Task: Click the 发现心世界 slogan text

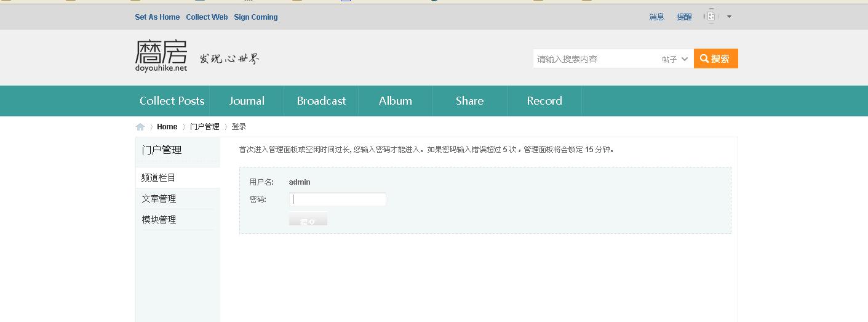Action: [x=229, y=58]
